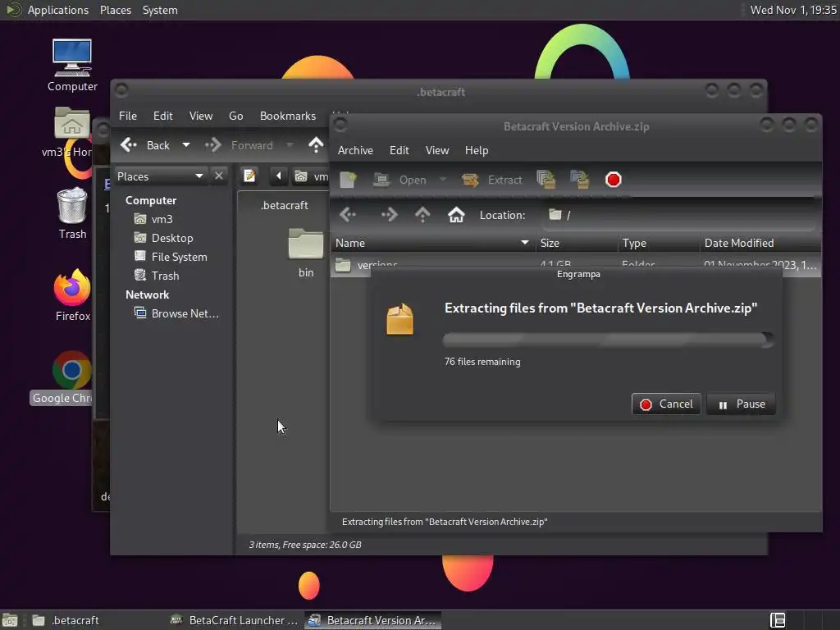The height and width of the screenshot is (630, 840).
Task: Click the extraction progress bar
Action: [609, 340]
